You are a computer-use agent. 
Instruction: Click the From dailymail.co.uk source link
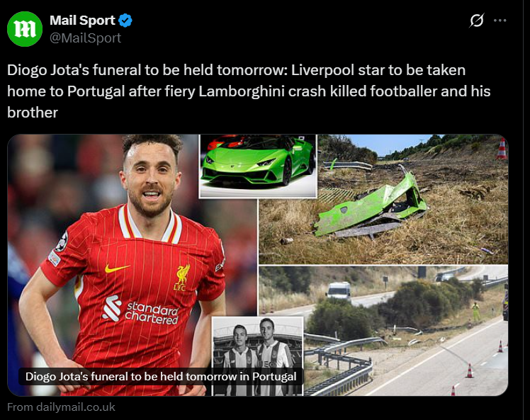pyautogui.click(x=61, y=407)
